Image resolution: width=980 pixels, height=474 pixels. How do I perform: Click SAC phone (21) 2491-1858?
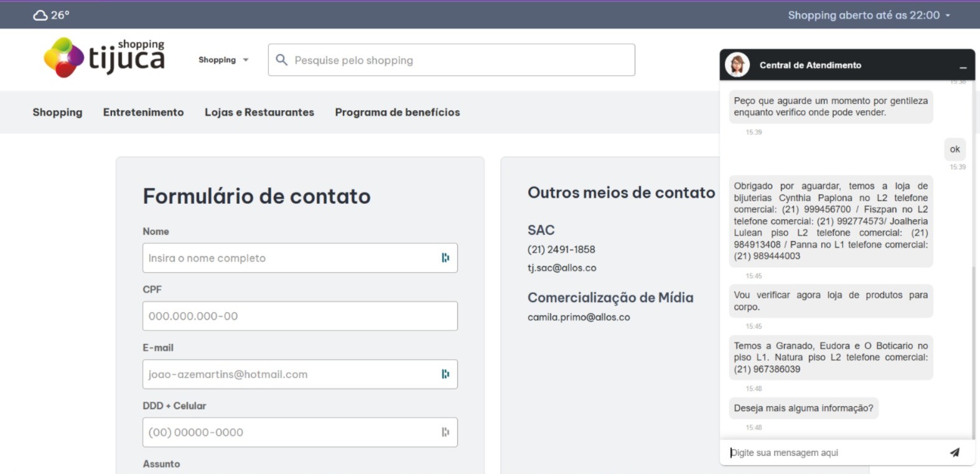[x=561, y=249]
